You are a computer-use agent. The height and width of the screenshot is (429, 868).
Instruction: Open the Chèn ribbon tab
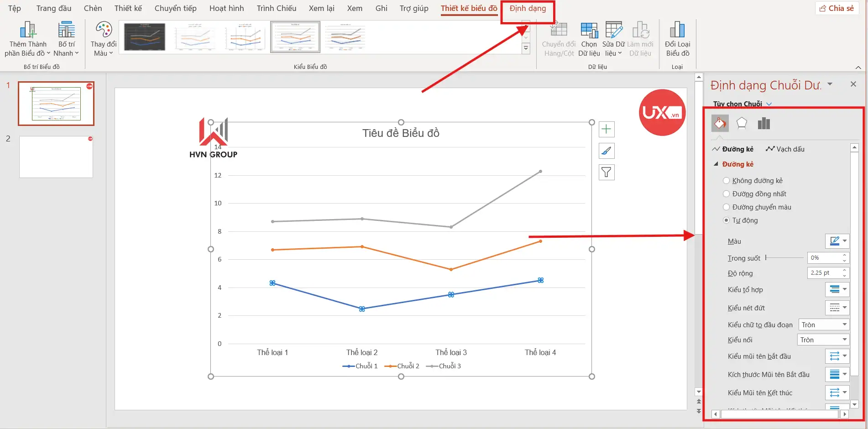[93, 8]
